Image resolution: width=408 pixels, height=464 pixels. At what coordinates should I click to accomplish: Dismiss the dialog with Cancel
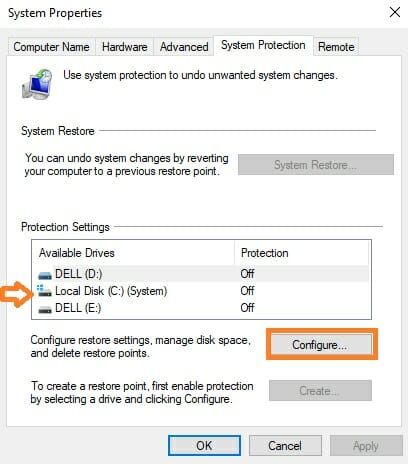point(285,446)
